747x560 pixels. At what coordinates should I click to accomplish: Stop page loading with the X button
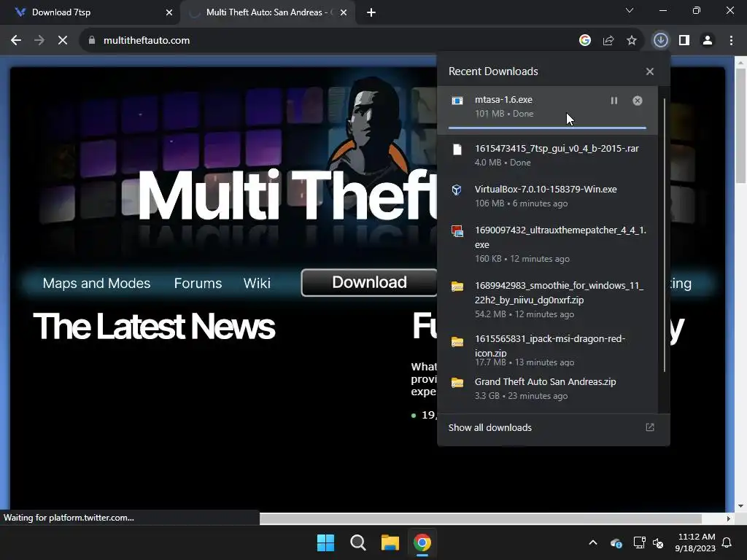pyautogui.click(x=63, y=41)
